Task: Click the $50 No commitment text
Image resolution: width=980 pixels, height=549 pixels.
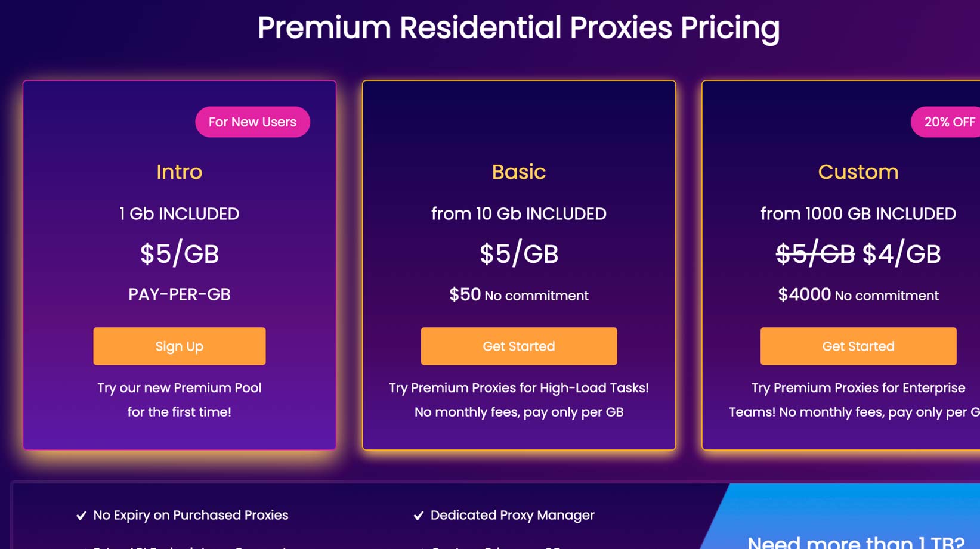Action: pyautogui.click(x=518, y=295)
